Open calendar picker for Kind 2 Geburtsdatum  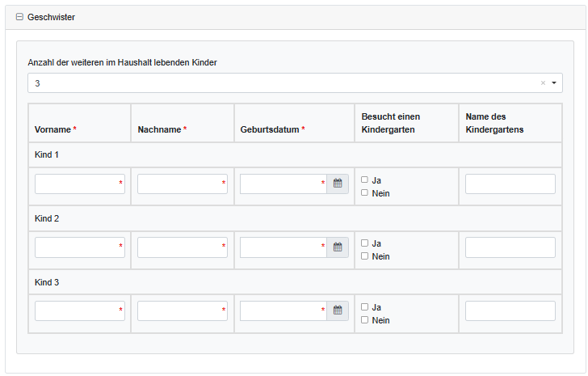point(338,247)
